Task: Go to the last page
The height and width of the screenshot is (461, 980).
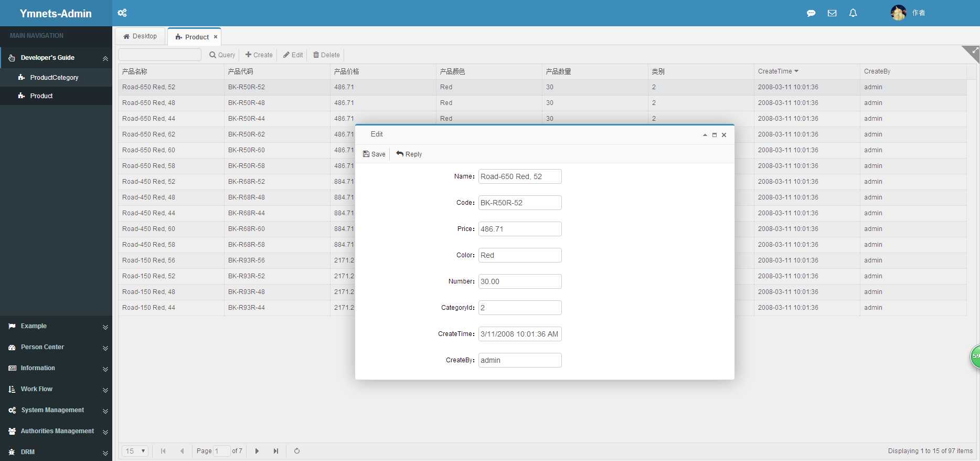Action: point(276,451)
